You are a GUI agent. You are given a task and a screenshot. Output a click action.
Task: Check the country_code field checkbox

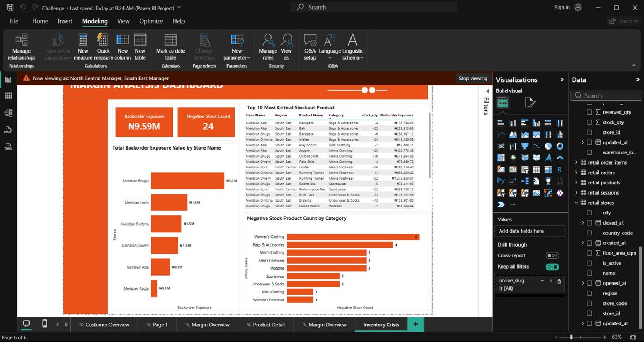[x=590, y=233]
